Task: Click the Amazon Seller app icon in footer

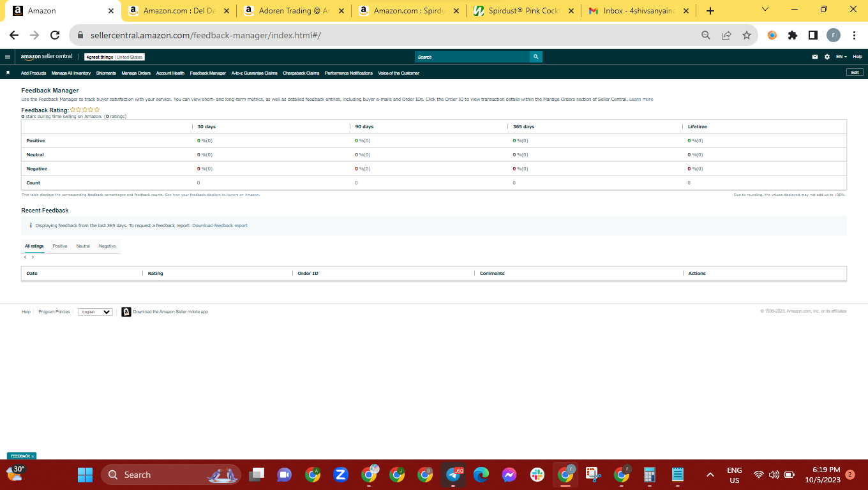Action: click(x=126, y=312)
